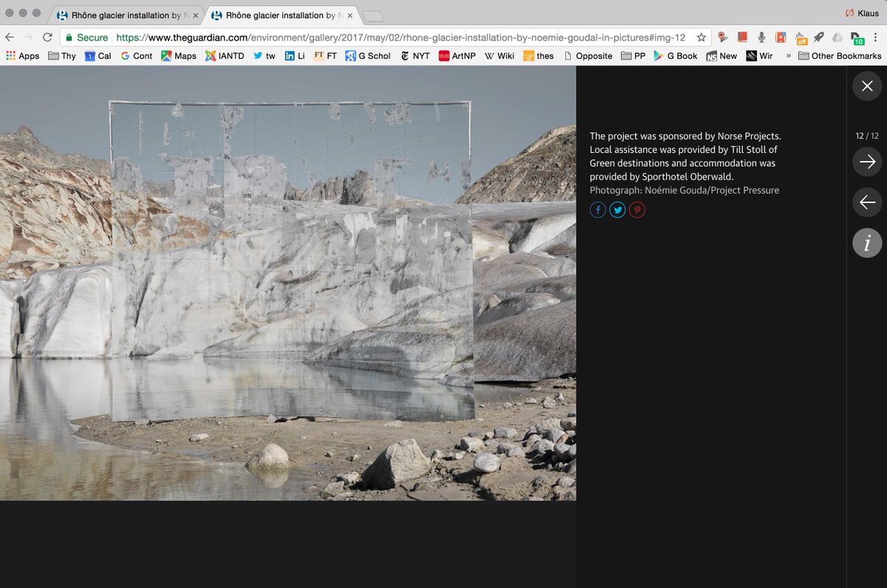Viewport: 887px width, 588px height.
Task: Open the red map pin extension
Action: 722,37
